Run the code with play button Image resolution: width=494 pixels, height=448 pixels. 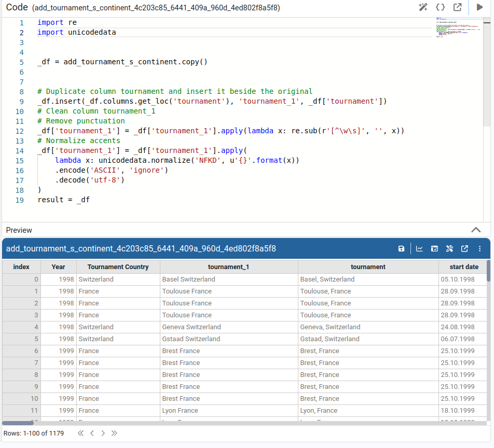coord(479,7)
